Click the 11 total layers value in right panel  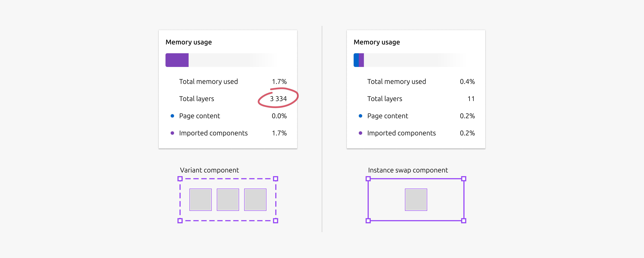pyautogui.click(x=471, y=99)
